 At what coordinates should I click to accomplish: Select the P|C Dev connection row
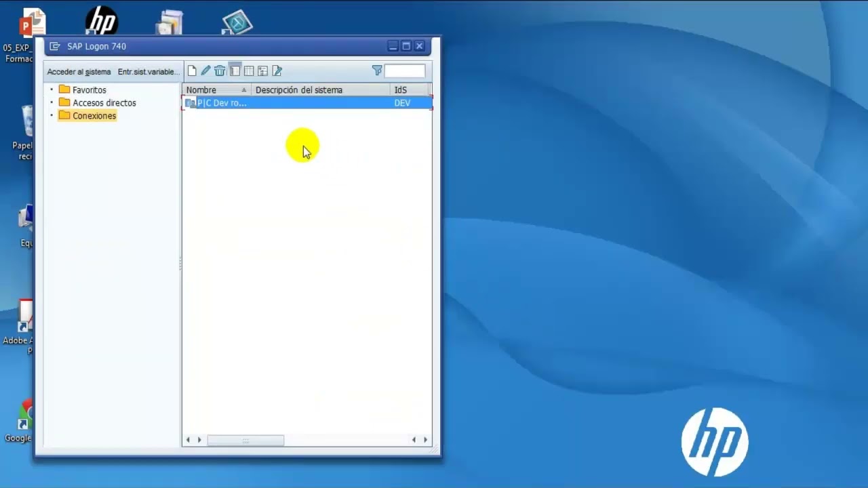point(307,103)
